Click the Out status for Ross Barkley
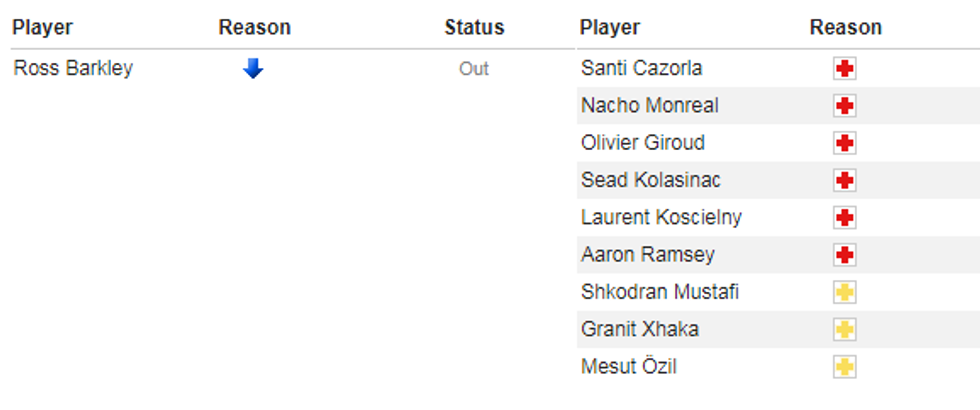 coord(474,69)
